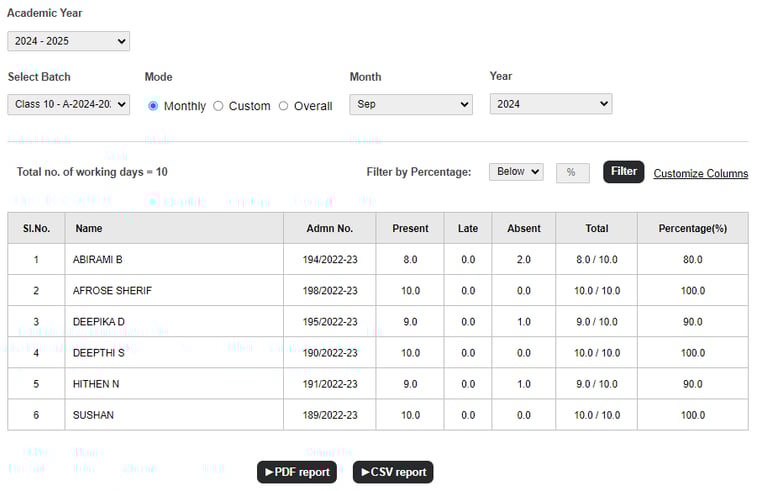
Task: Open the Year dropdown showing 2024
Action: pos(550,104)
